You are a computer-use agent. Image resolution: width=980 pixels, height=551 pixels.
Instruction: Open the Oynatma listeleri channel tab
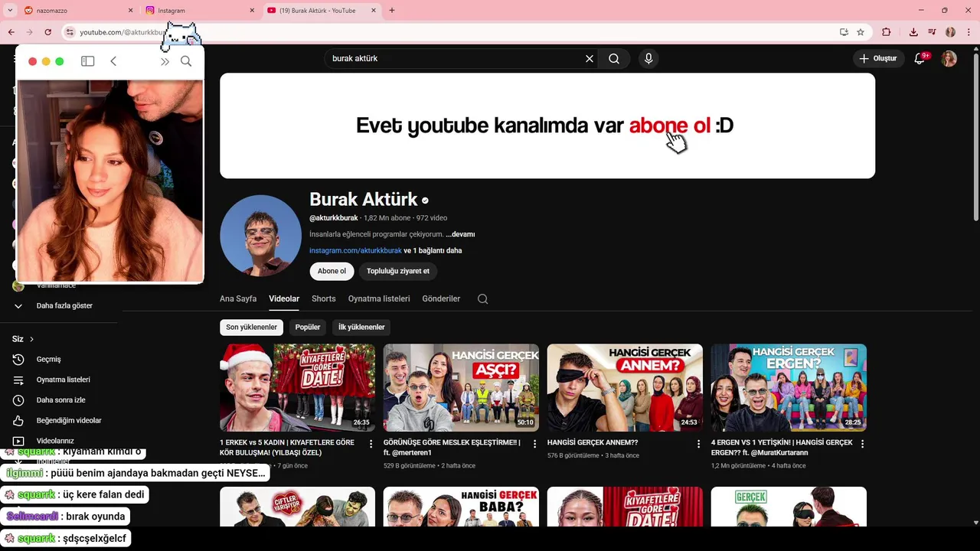point(379,299)
